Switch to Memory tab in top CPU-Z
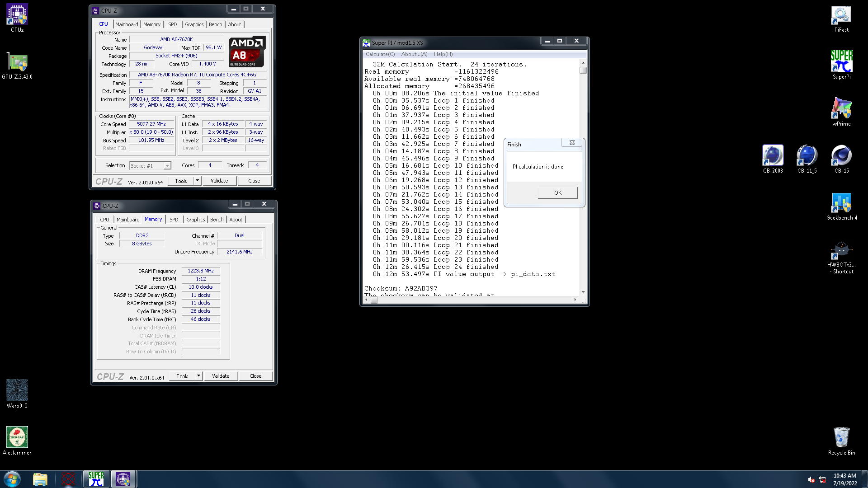This screenshot has height=488, width=868. click(x=152, y=24)
